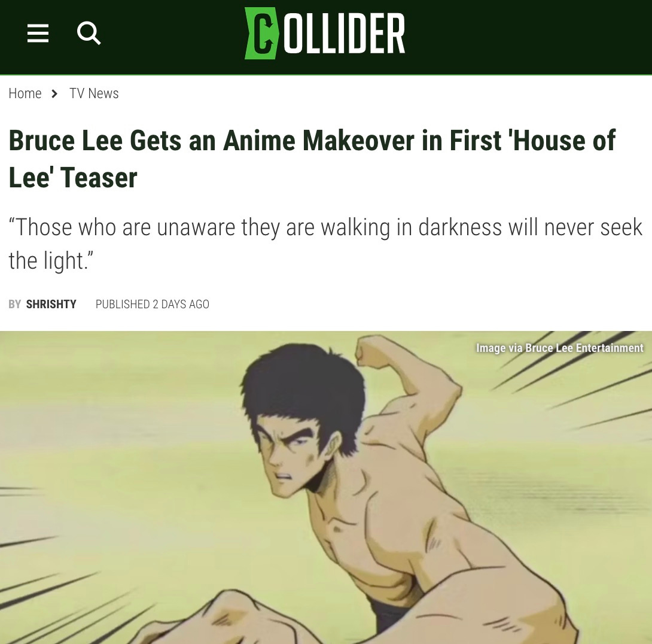
Task: Click the OLLIDER wordmark in header
Action: 345,34
